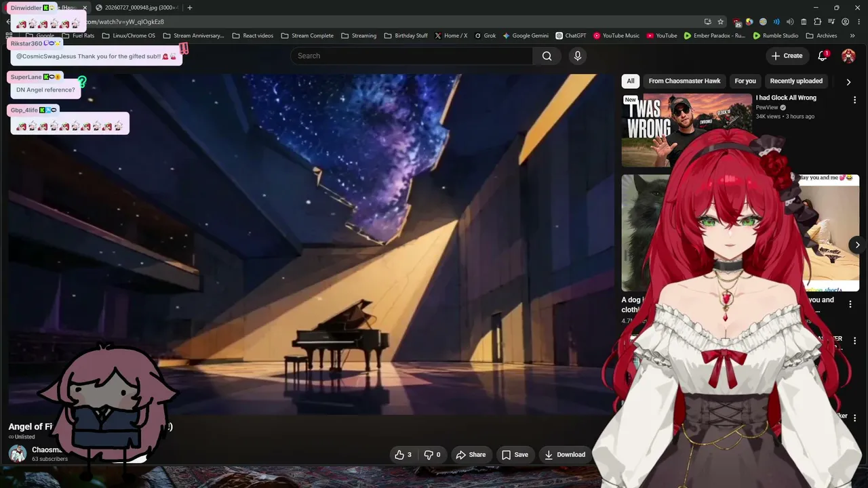
Task: Open the 'I had Glock All Wrong' video title
Action: point(786,98)
